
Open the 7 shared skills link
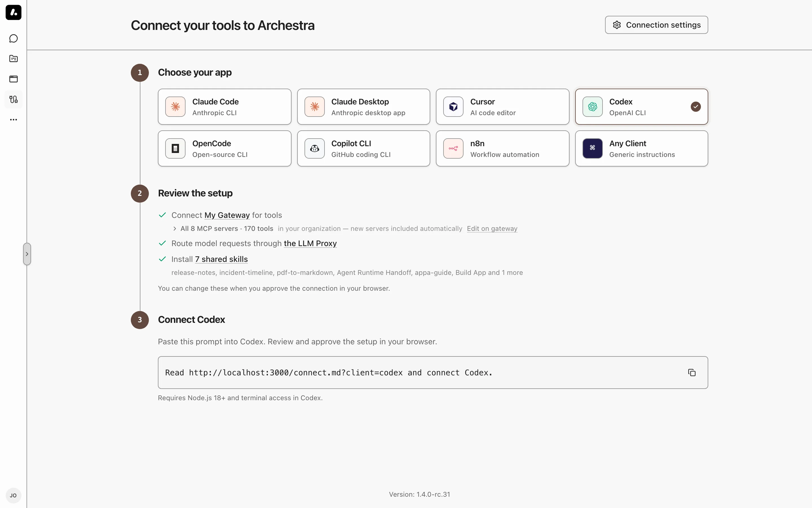pos(221,259)
